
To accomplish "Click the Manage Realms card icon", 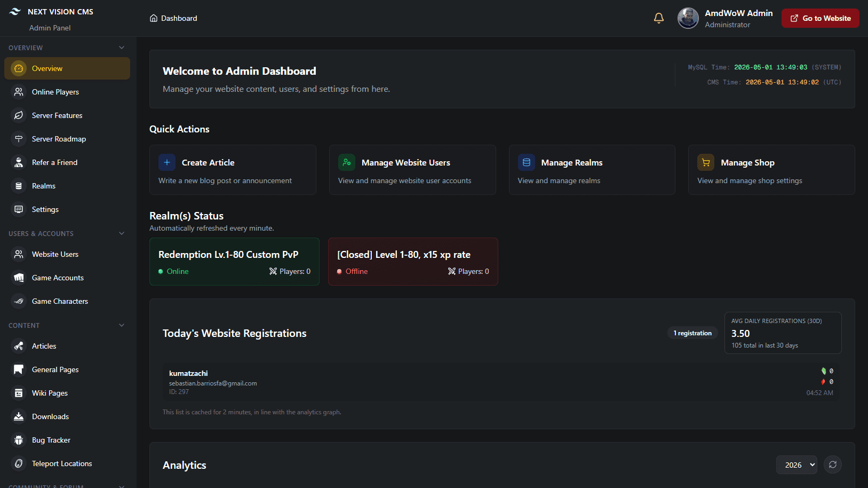I will tap(527, 162).
